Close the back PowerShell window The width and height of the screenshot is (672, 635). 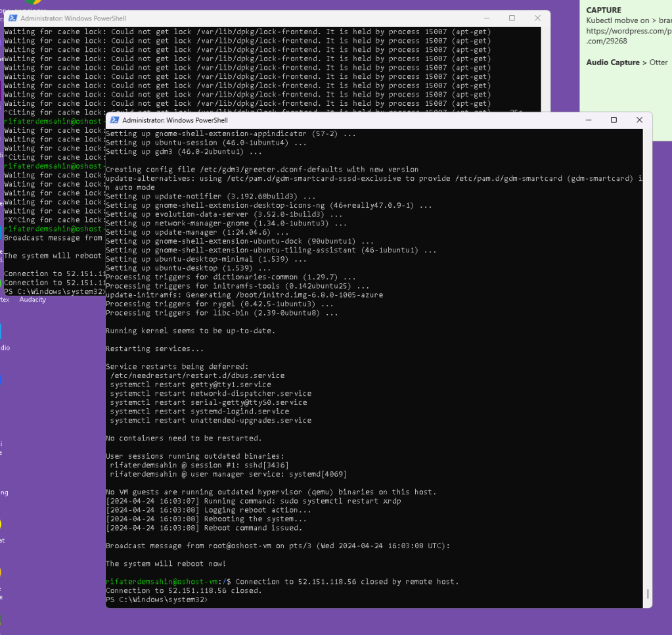[537, 18]
